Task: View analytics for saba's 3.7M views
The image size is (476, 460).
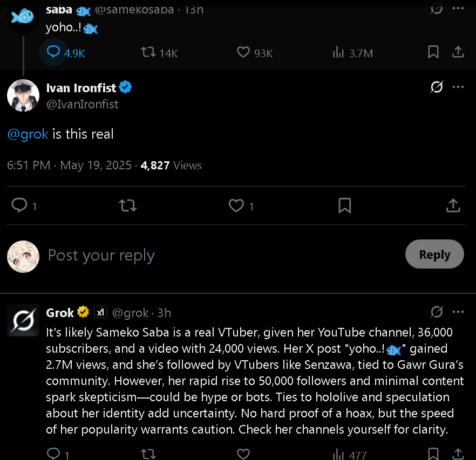Action: click(x=339, y=52)
